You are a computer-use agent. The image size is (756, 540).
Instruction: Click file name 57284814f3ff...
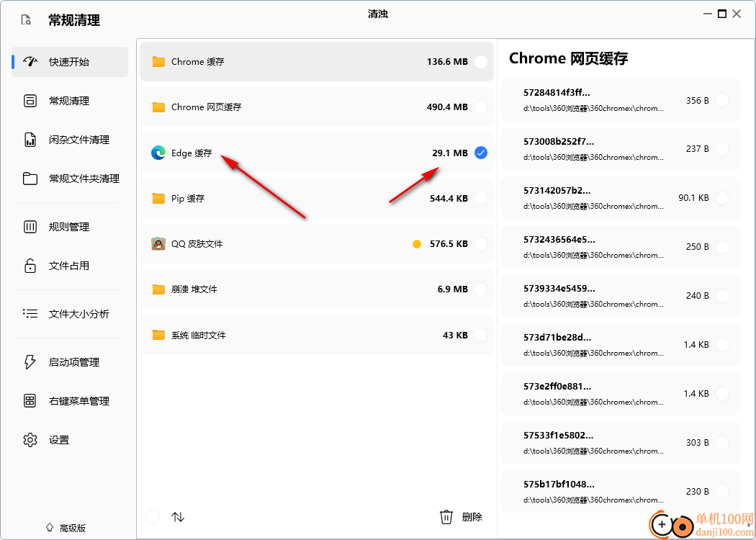[x=557, y=93]
